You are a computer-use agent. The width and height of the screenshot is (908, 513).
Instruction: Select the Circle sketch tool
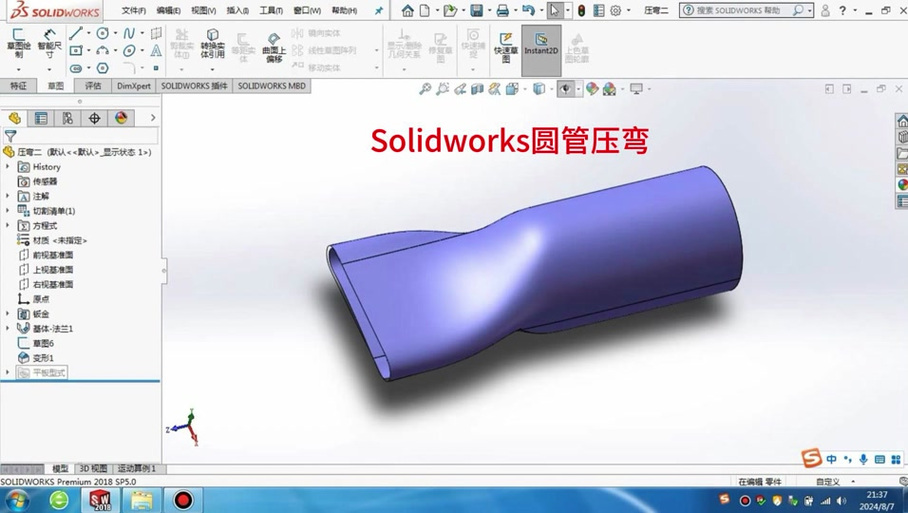pyautogui.click(x=102, y=34)
